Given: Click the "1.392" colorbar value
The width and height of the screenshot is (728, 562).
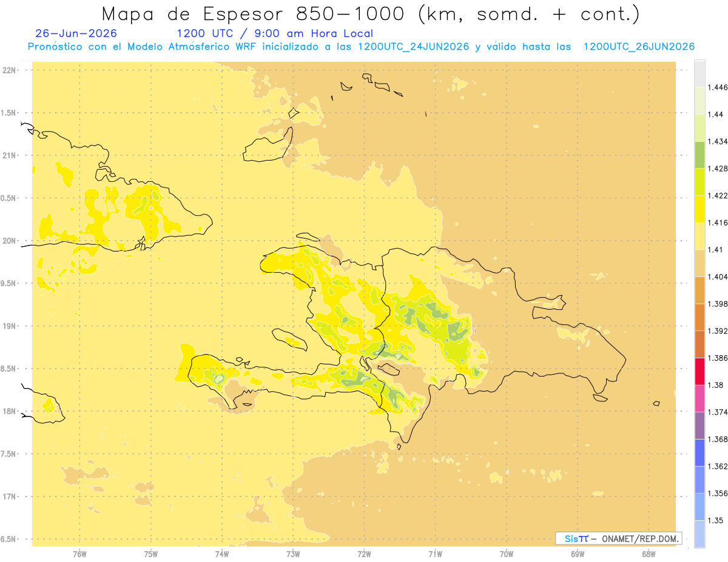Looking at the screenshot, I should pyautogui.click(x=718, y=331).
